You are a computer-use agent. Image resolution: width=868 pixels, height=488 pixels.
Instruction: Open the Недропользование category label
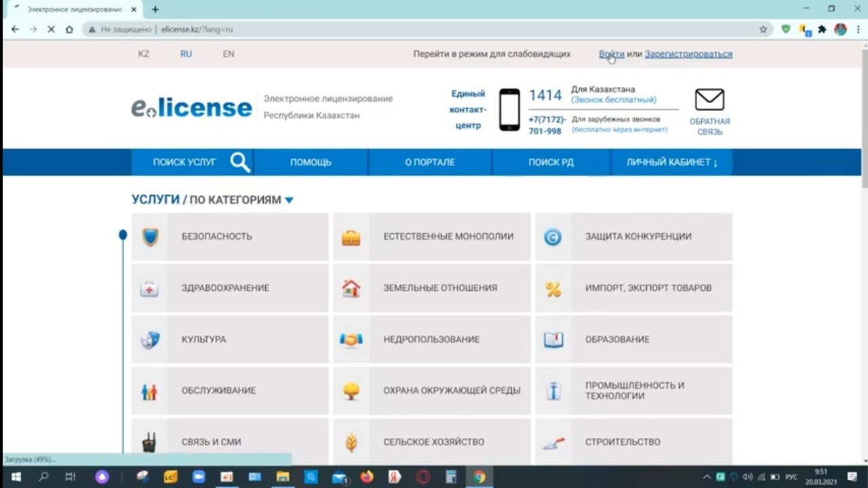[431, 340]
